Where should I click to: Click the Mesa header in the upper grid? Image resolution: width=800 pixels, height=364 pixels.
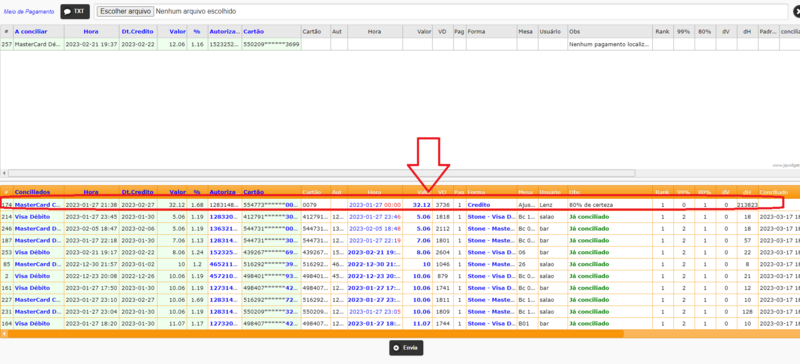525,32
